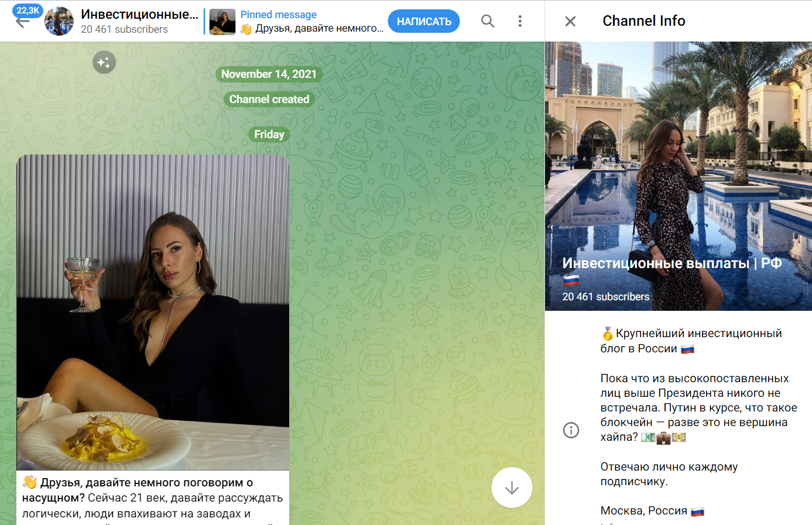Click the 'Крупнейший инвестиционный блог' description line
The height and width of the screenshot is (525, 812).
691,341
